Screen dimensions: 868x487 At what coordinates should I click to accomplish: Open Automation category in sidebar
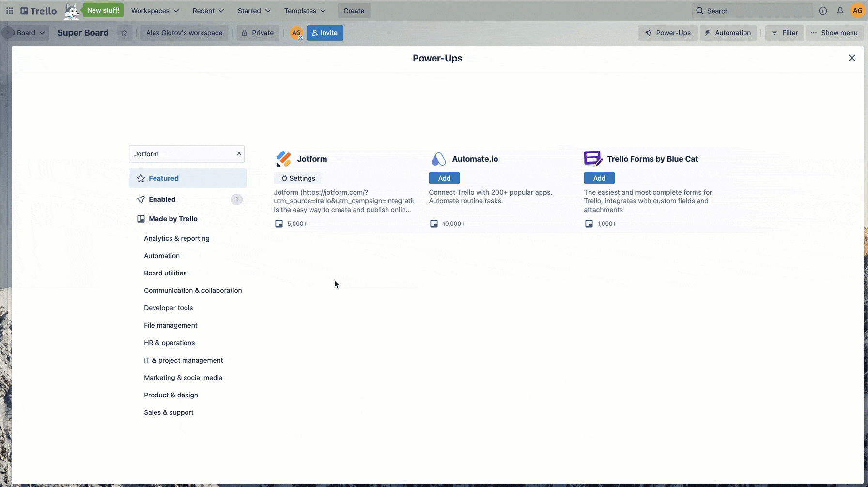[x=162, y=256]
